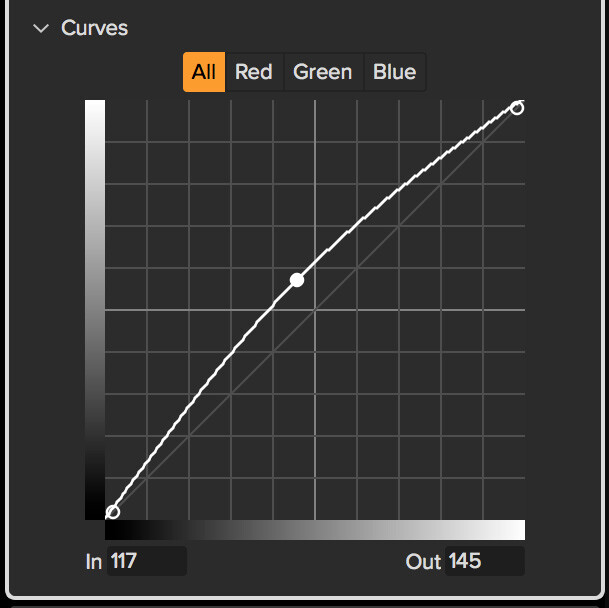The image size is (609, 608).
Task: Click the In value field showing 117
Action: [147, 561]
